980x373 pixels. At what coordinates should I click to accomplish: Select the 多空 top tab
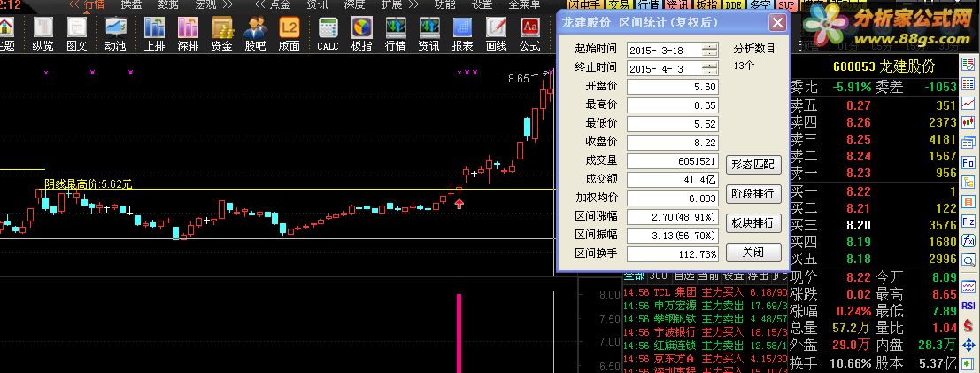760,4
